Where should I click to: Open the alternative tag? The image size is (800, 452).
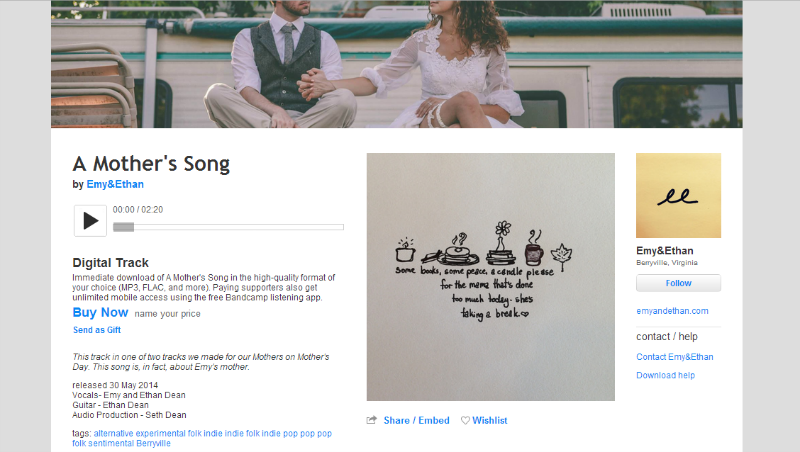coord(113,433)
